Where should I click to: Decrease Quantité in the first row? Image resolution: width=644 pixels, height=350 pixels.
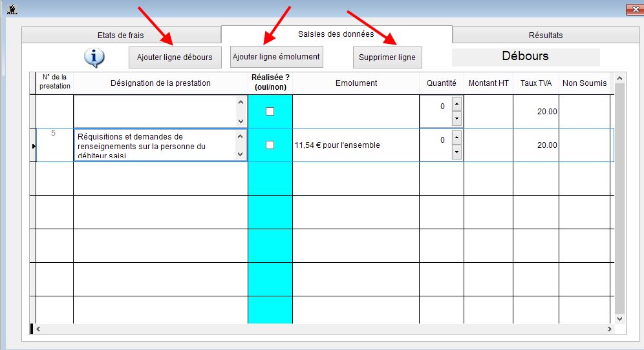coord(456,119)
